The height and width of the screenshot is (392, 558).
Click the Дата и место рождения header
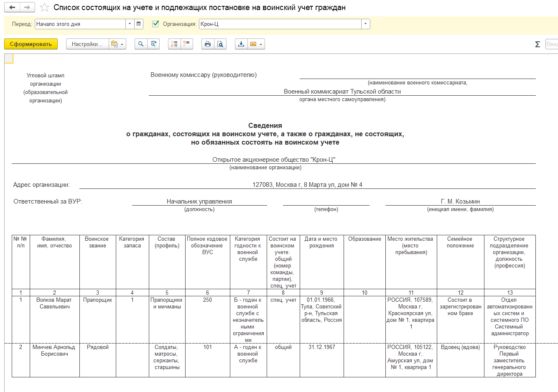[322, 262]
